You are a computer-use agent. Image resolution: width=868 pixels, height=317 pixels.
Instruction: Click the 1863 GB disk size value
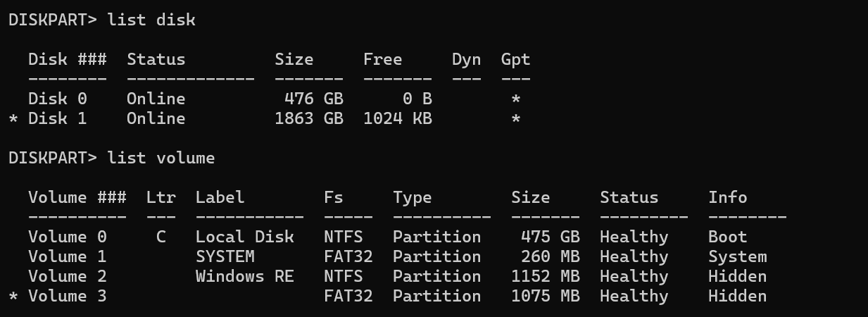pos(308,118)
